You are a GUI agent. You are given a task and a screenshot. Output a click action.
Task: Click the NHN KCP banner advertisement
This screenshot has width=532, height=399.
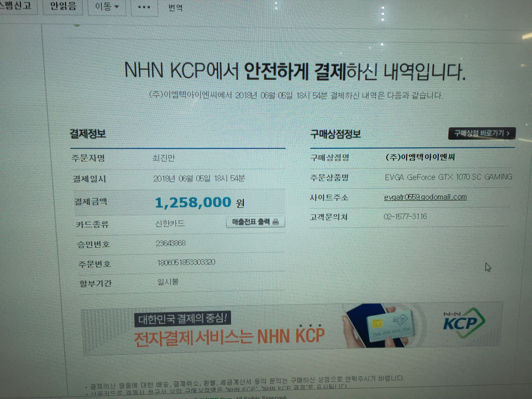(x=292, y=328)
